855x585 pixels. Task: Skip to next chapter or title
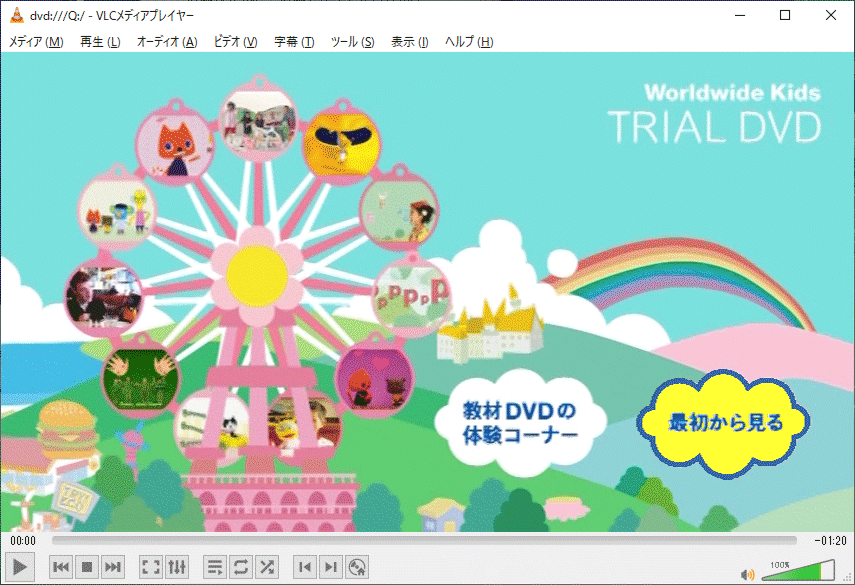tap(113, 567)
